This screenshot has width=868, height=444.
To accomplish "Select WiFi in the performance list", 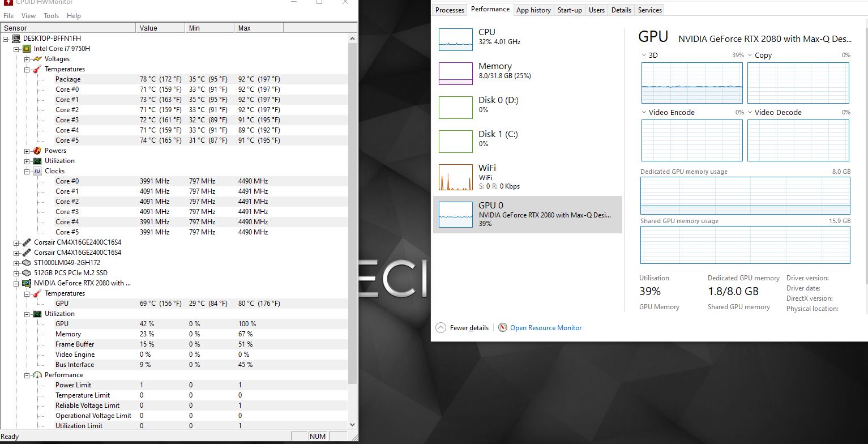I will click(x=527, y=177).
